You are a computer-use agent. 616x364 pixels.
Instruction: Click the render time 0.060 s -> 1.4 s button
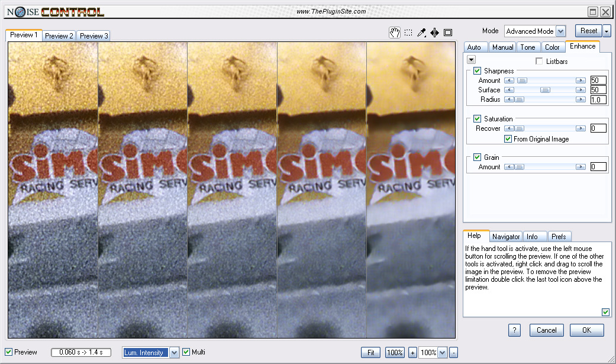pyautogui.click(x=81, y=352)
